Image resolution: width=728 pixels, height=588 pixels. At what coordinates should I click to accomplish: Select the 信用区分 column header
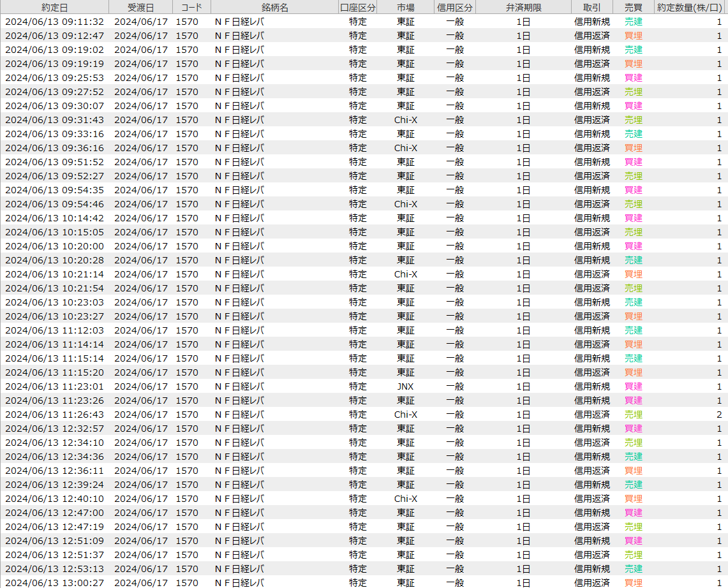[455, 7]
